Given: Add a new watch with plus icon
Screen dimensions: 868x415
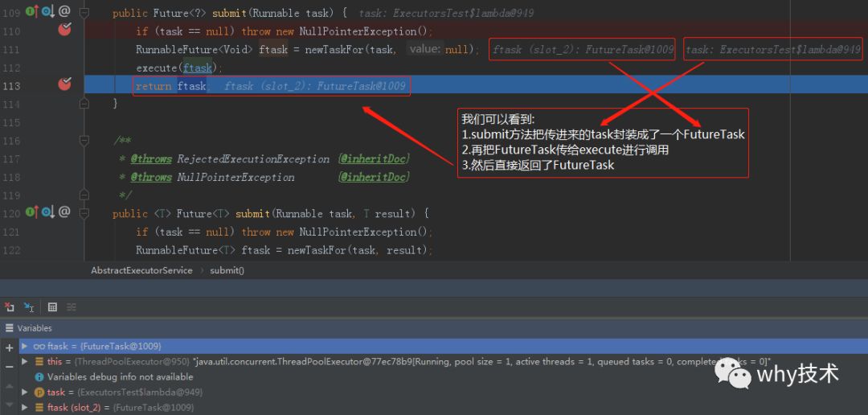Looking at the screenshot, I should [9, 348].
